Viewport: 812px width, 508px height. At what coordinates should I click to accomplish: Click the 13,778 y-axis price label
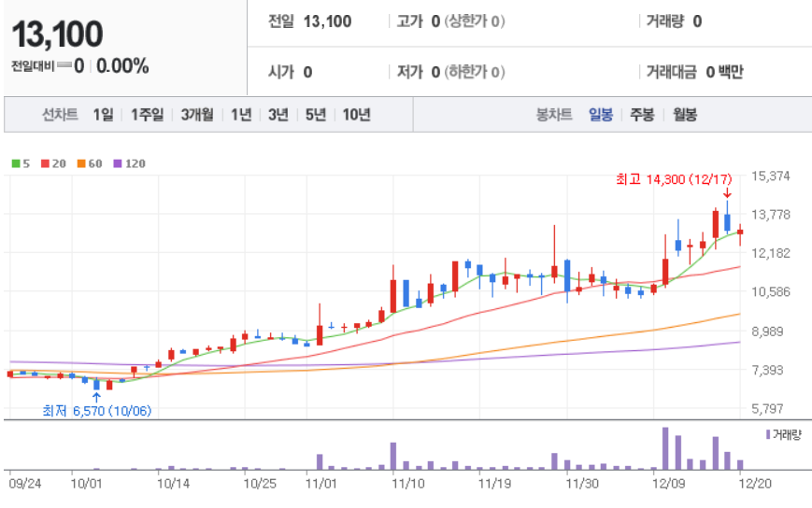(x=771, y=215)
